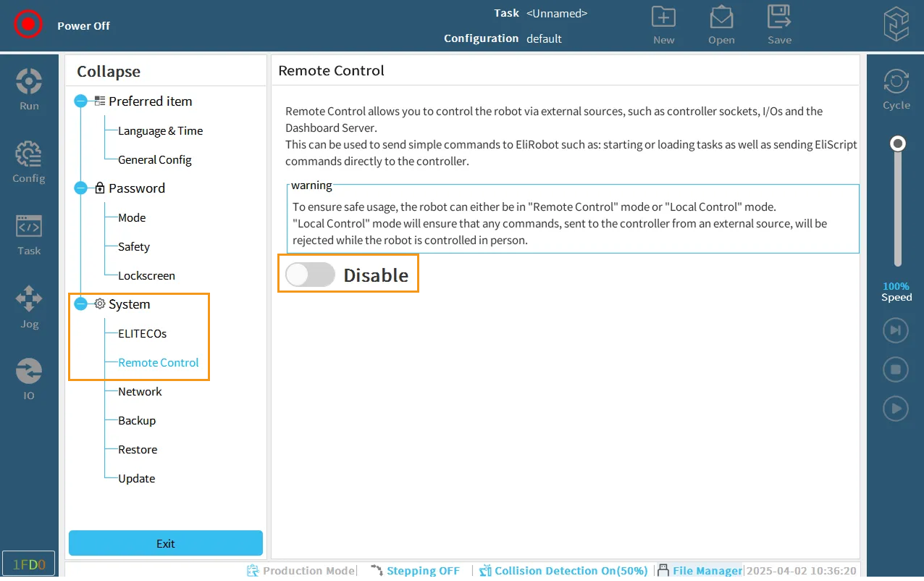Click the red Power Off indicator button

point(28,25)
